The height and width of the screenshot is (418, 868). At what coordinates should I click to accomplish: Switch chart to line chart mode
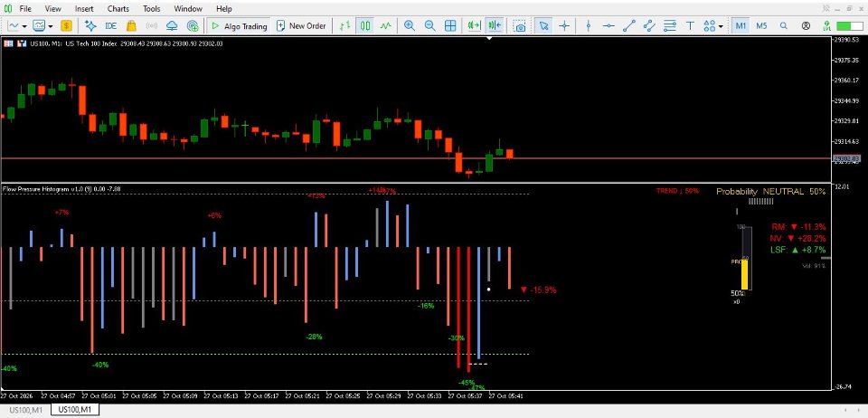(x=386, y=25)
